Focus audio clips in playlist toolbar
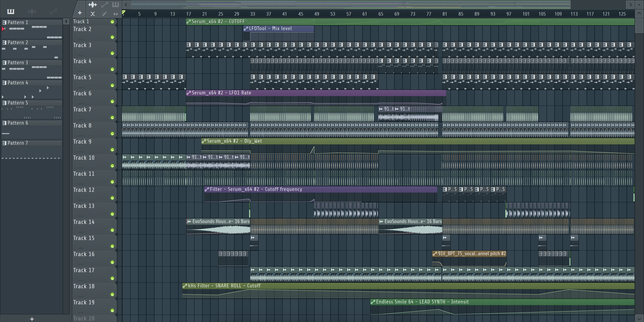The height and width of the screenshot is (322, 644). [x=93, y=4]
